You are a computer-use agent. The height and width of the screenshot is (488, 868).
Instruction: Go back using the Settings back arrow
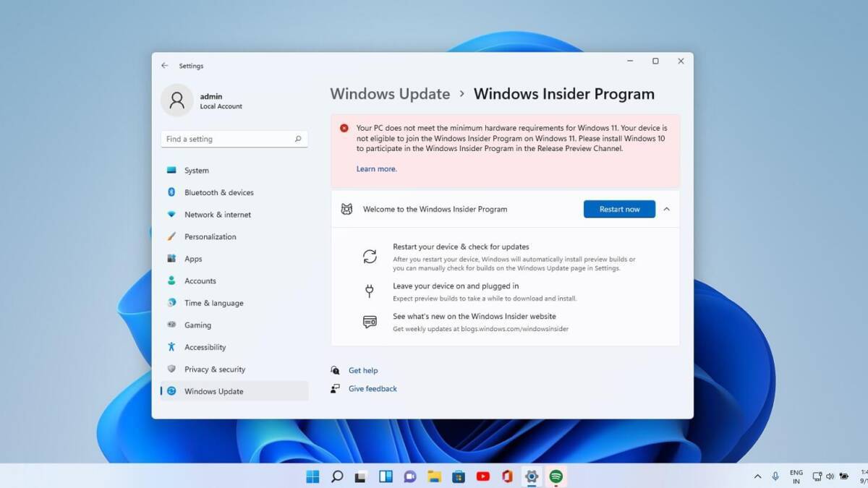point(164,66)
